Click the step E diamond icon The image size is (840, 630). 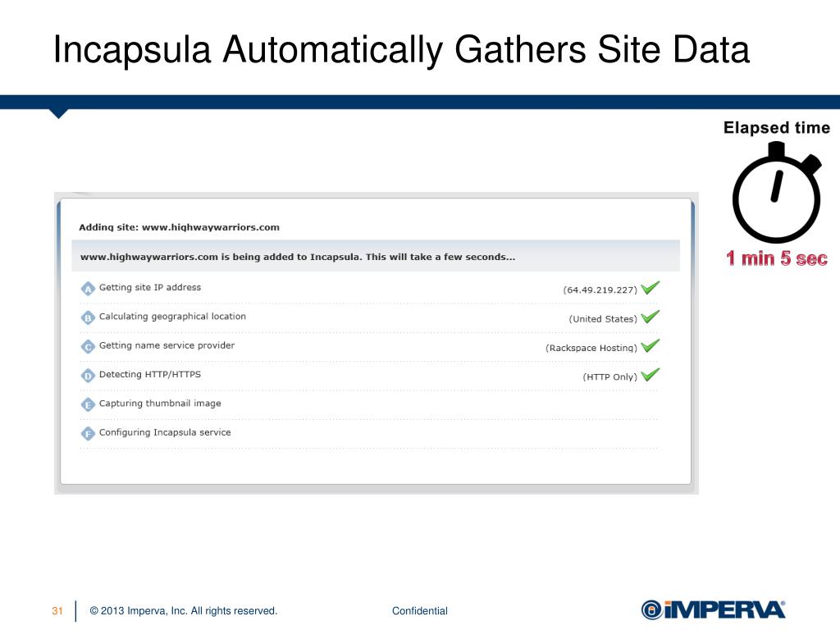pyautogui.click(x=88, y=404)
